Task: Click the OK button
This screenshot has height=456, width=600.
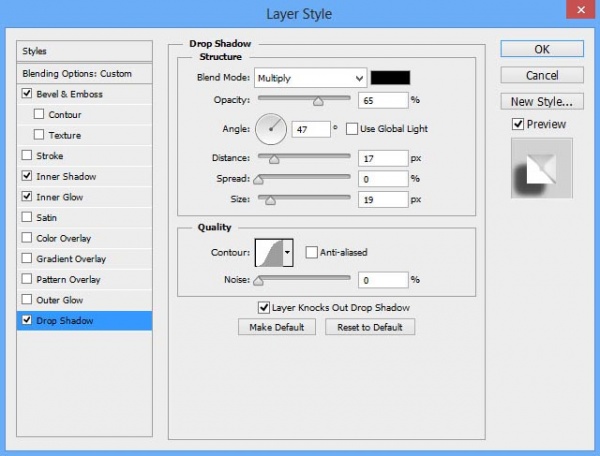Action: point(542,49)
